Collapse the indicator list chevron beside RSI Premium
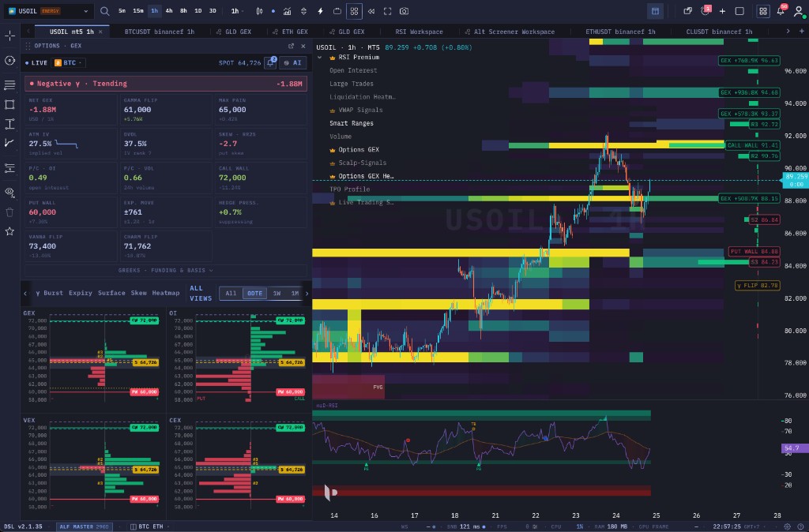The height and width of the screenshot is (532, 809). pos(320,57)
